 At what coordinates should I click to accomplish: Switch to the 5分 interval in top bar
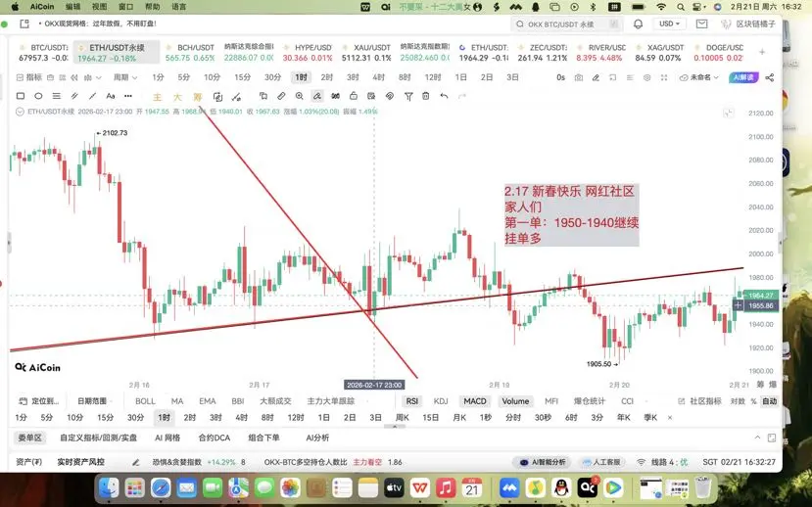(184, 77)
